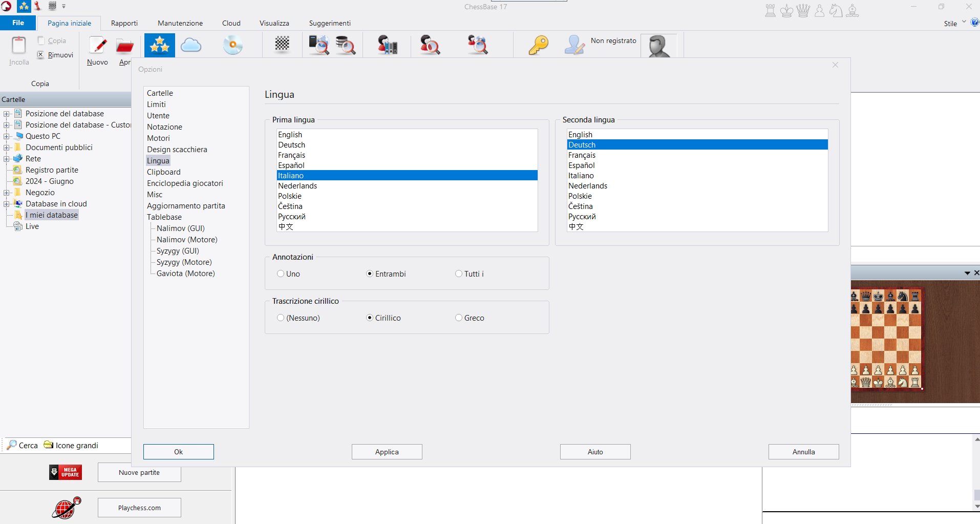This screenshot has width=980, height=524.
Task: Click the red pawn icon in quick access bar
Action: [x=37, y=6]
